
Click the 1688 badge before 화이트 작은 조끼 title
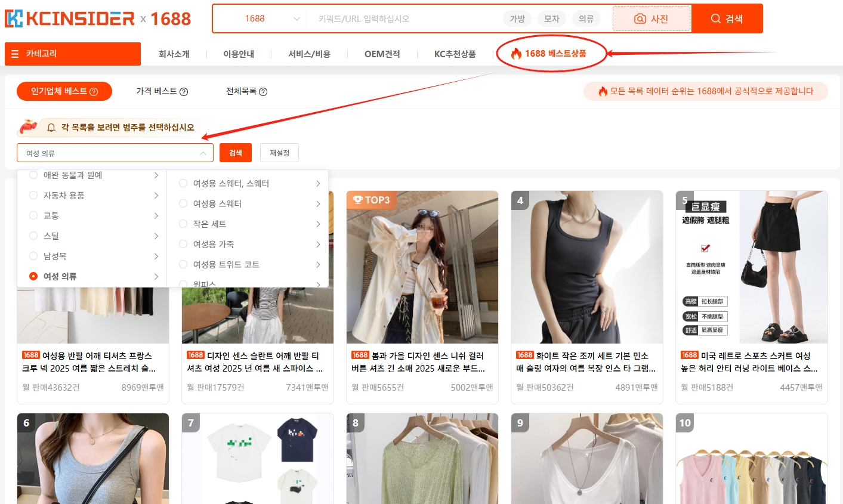coord(525,355)
